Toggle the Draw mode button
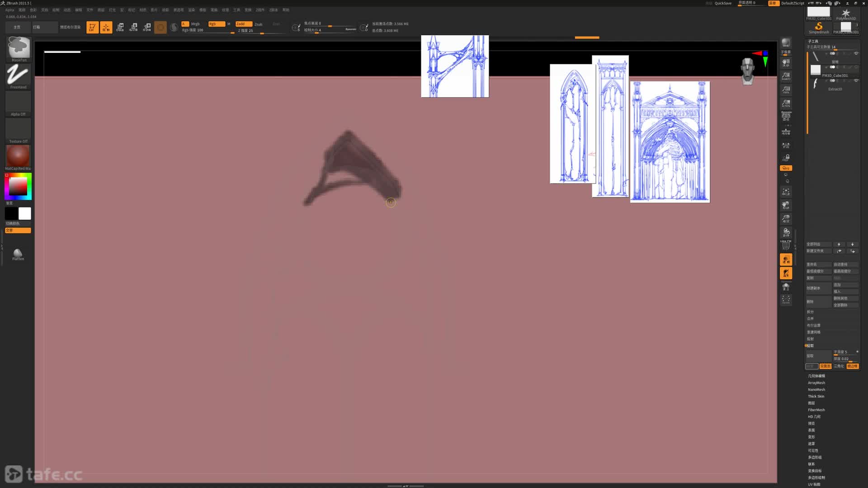 coord(106,27)
